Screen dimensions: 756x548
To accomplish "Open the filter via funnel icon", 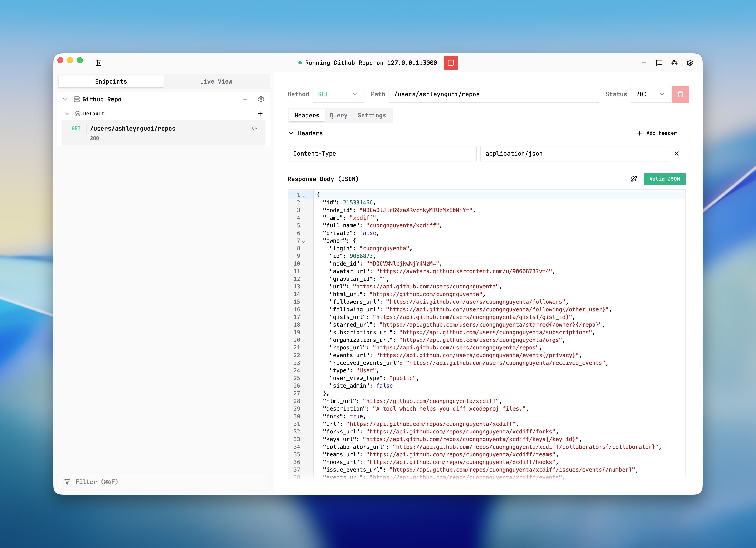I will coord(67,482).
